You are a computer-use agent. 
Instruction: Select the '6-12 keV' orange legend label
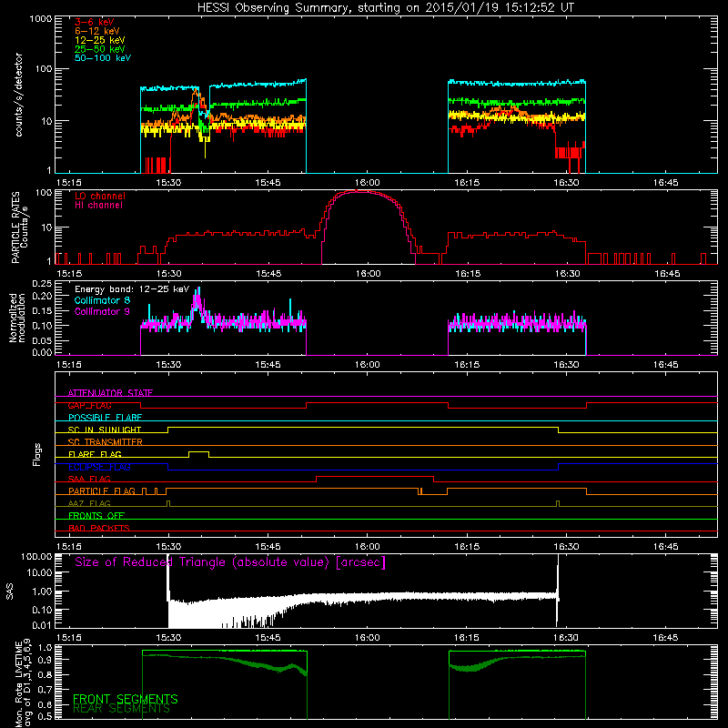97,31
